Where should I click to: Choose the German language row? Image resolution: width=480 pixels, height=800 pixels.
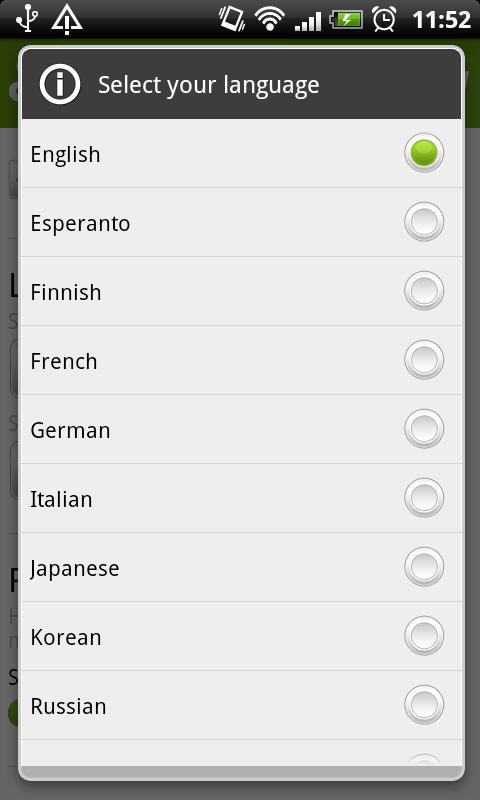pos(241,429)
